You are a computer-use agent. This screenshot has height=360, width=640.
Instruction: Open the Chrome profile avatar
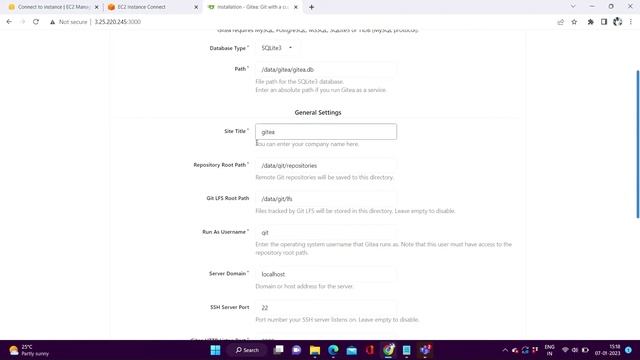click(618, 22)
